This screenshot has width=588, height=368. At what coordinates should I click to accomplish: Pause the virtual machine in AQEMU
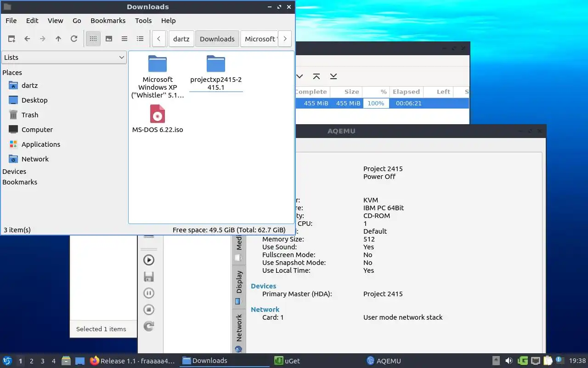pyautogui.click(x=149, y=293)
